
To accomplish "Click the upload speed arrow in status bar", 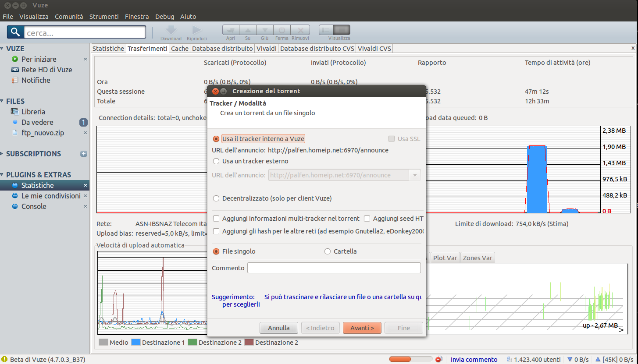I will tap(598, 360).
